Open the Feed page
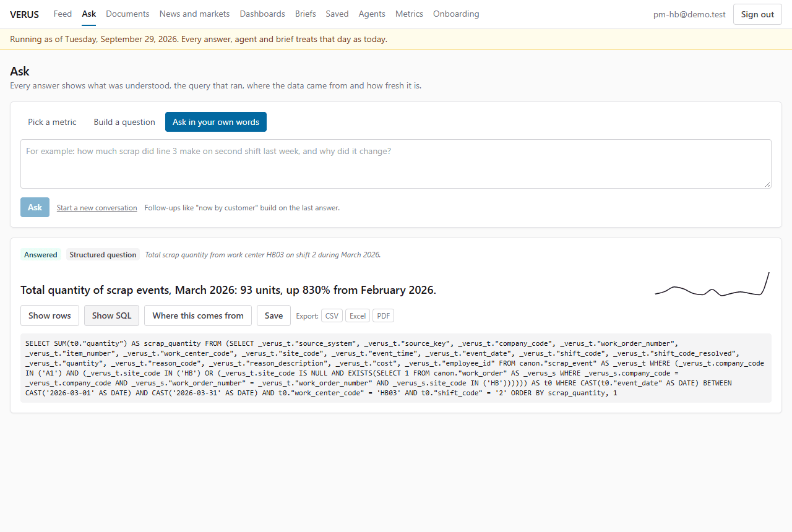The image size is (792, 532). tap(62, 14)
